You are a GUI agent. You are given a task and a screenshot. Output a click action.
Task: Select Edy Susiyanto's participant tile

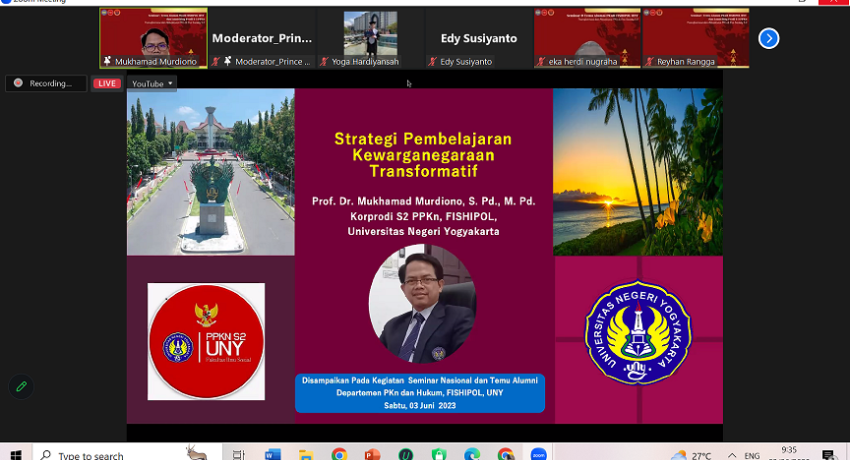click(x=479, y=38)
